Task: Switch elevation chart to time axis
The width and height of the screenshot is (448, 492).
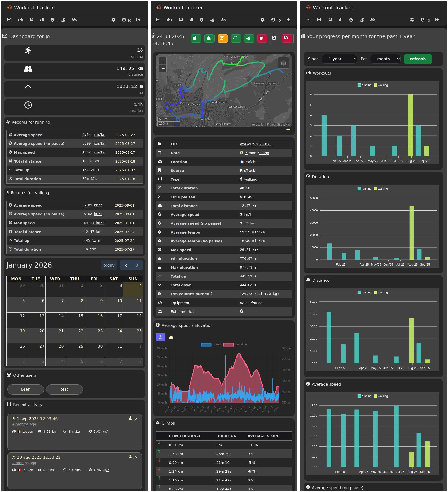Action: [160, 337]
